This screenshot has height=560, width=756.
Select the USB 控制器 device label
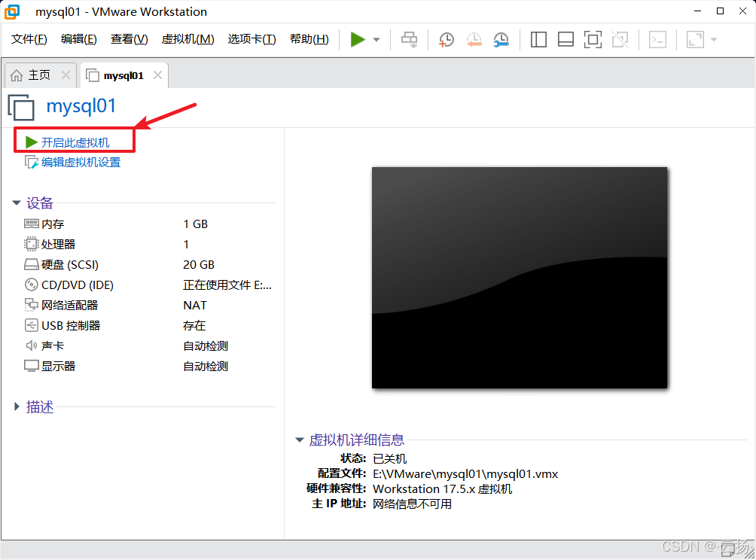[x=71, y=325]
